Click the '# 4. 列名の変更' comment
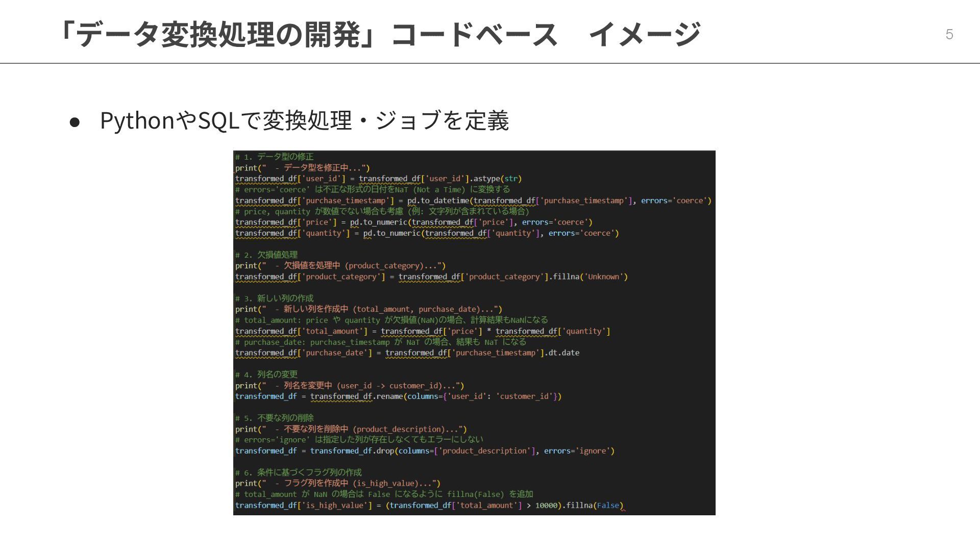The image size is (980, 551). click(266, 374)
